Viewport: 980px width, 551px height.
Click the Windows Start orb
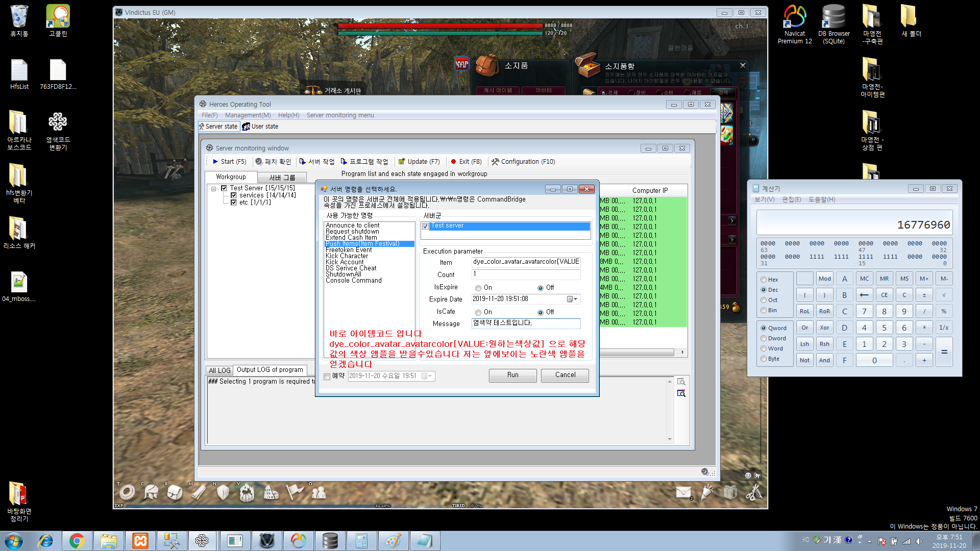(14, 541)
